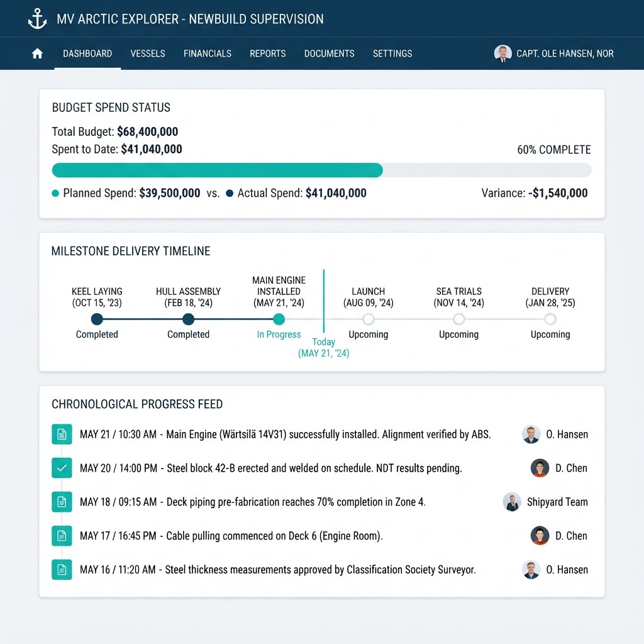This screenshot has height=644, width=644.
Task: Click Capt. Ole Hansen profile avatar
Action: 502,53
